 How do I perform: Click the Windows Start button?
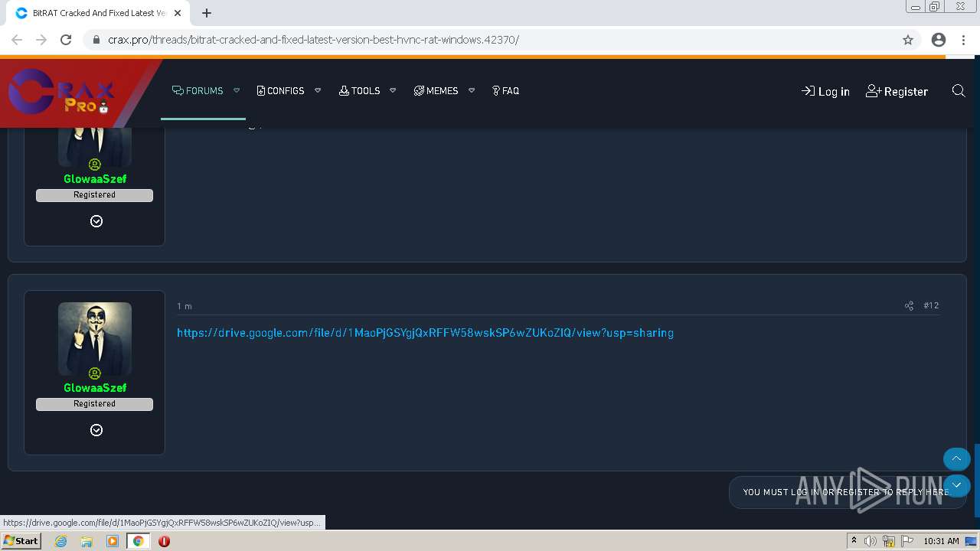coord(21,541)
